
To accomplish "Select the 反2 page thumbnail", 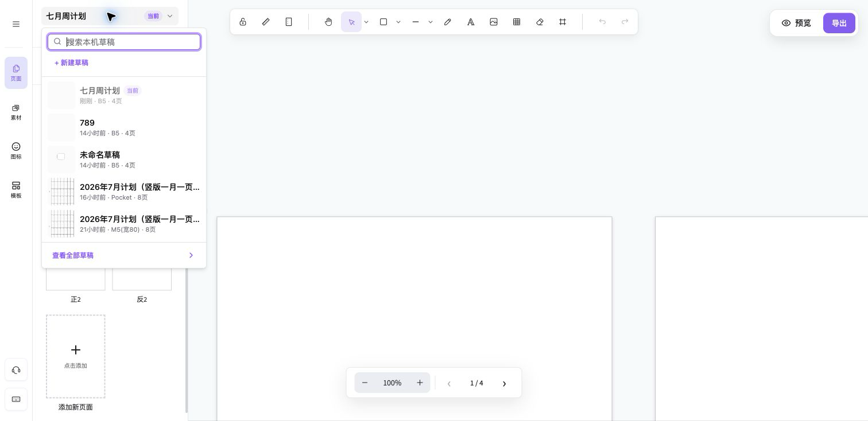I will [x=142, y=279].
